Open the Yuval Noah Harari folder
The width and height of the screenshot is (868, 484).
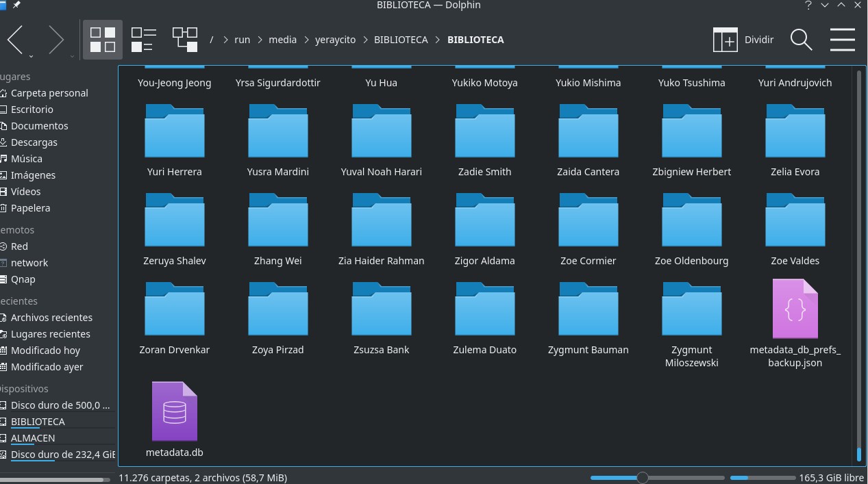coord(381,131)
